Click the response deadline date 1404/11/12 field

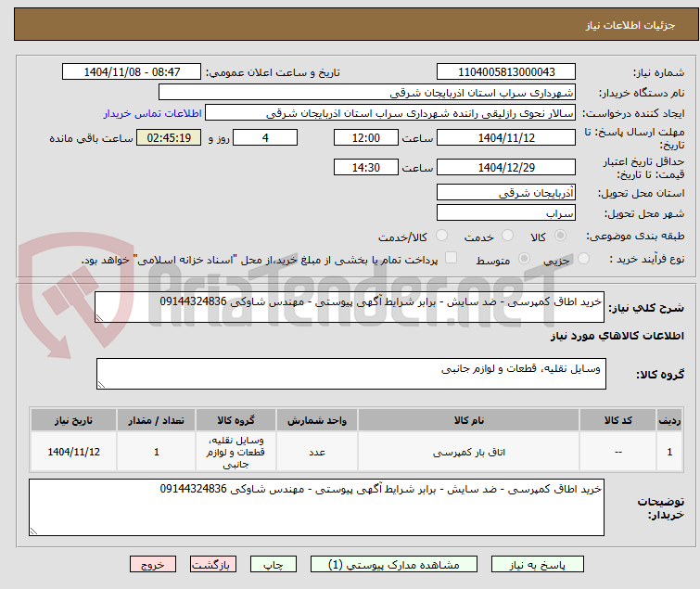pyautogui.click(x=506, y=137)
